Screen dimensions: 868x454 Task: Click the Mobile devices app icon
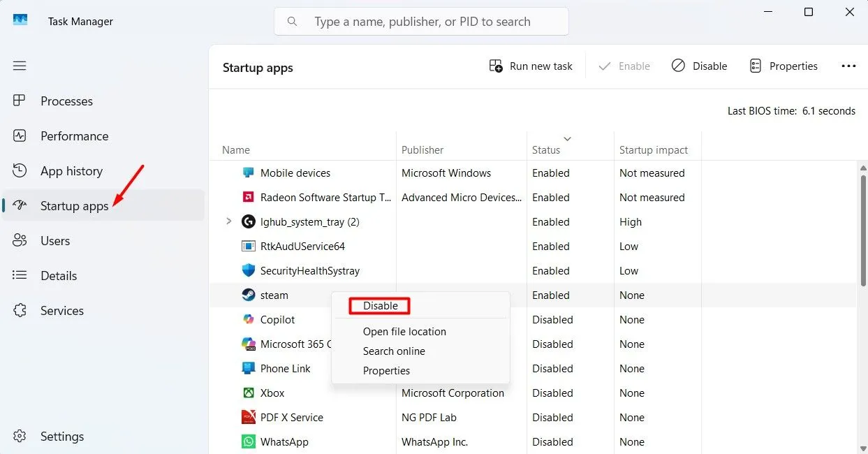coord(248,173)
